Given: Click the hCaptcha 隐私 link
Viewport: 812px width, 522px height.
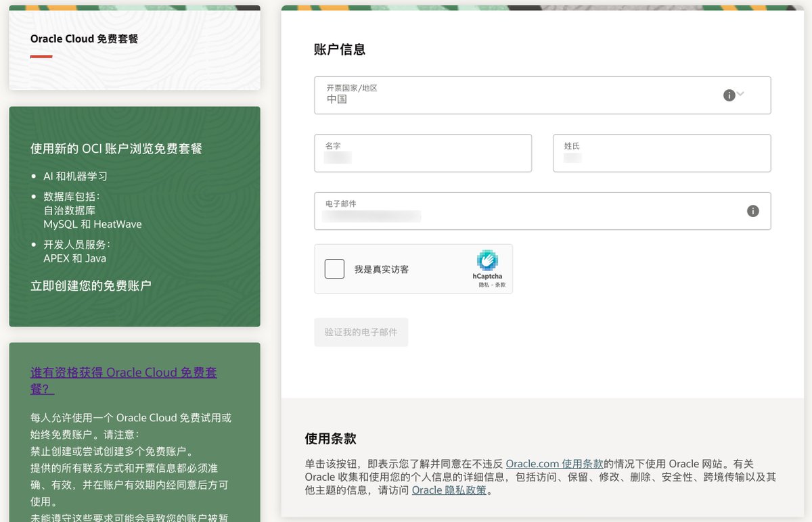Looking at the screenshot, I should 484,285.
